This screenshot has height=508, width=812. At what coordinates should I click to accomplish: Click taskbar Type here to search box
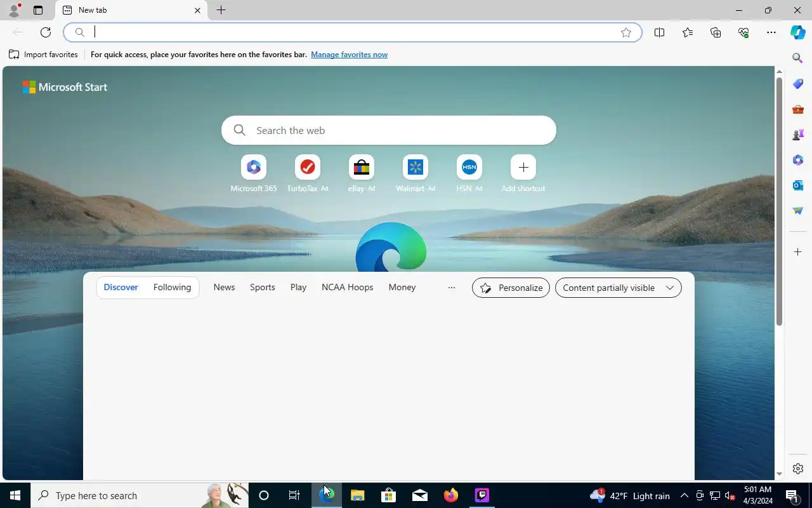pyautogui.click(x=140, y=495)
